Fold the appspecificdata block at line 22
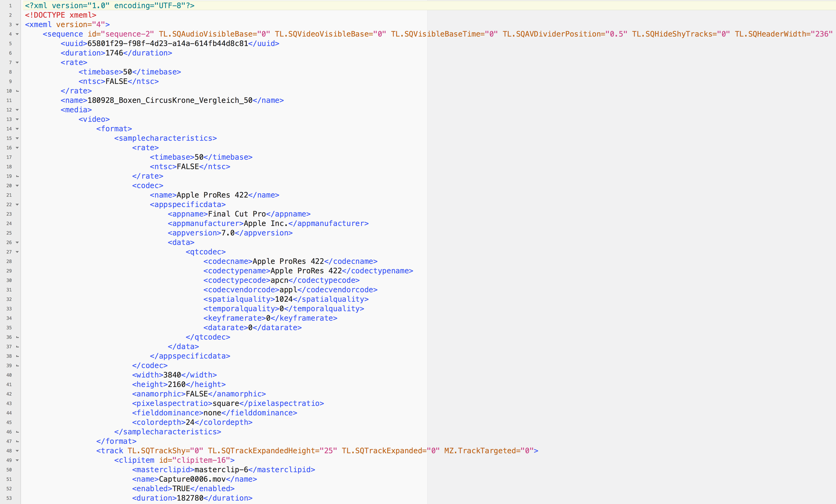 (17, 205)
